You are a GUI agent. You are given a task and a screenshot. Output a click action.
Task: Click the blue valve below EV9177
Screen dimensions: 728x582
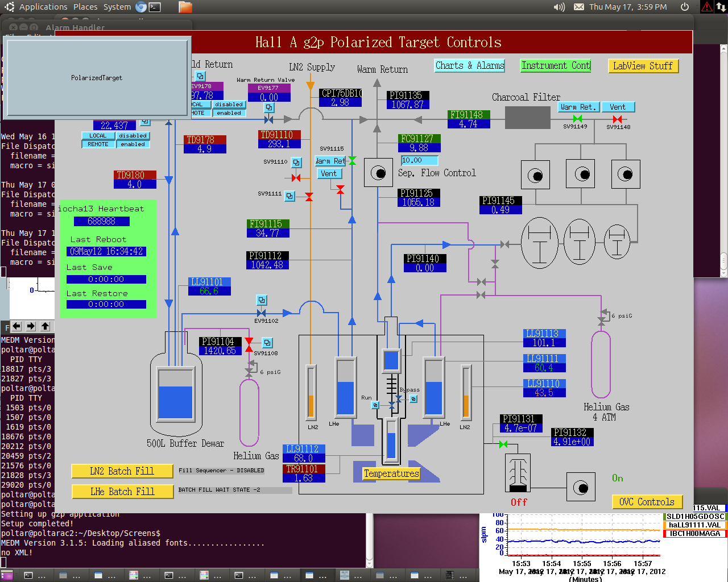point(268,119)
